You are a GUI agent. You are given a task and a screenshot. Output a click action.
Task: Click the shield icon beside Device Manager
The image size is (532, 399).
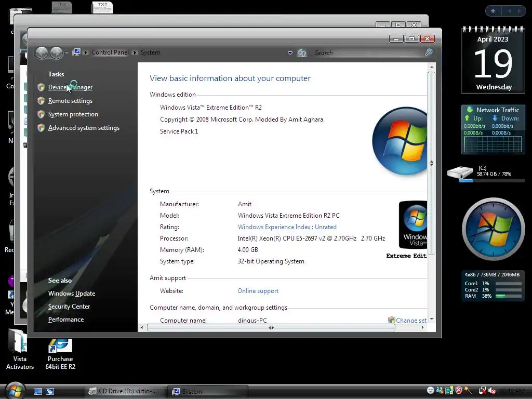pyautogui.click(x=41, y=87)
